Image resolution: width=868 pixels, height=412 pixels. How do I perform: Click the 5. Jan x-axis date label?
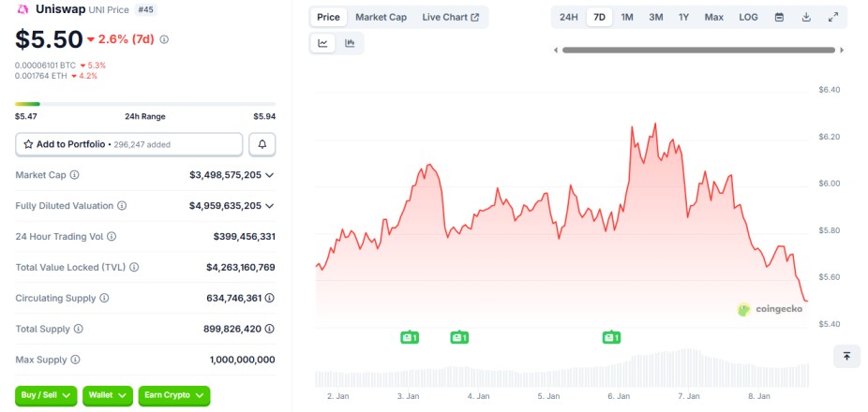(548, 396)
